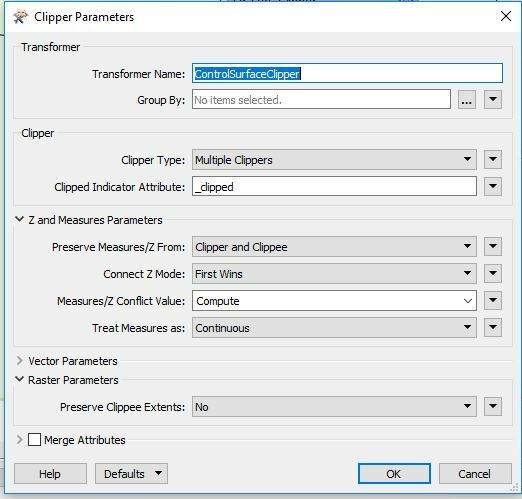Expand the Vector Parameters section

[x=20, y=360]
